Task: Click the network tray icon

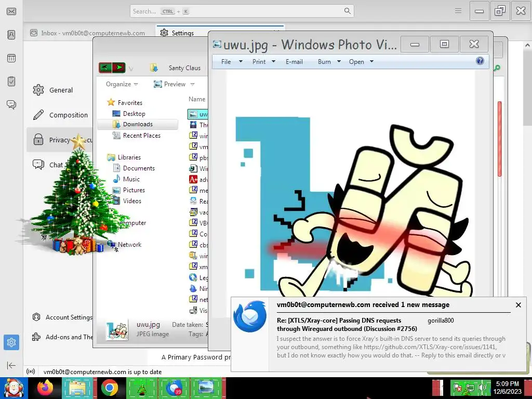Action: coord(470,388)
